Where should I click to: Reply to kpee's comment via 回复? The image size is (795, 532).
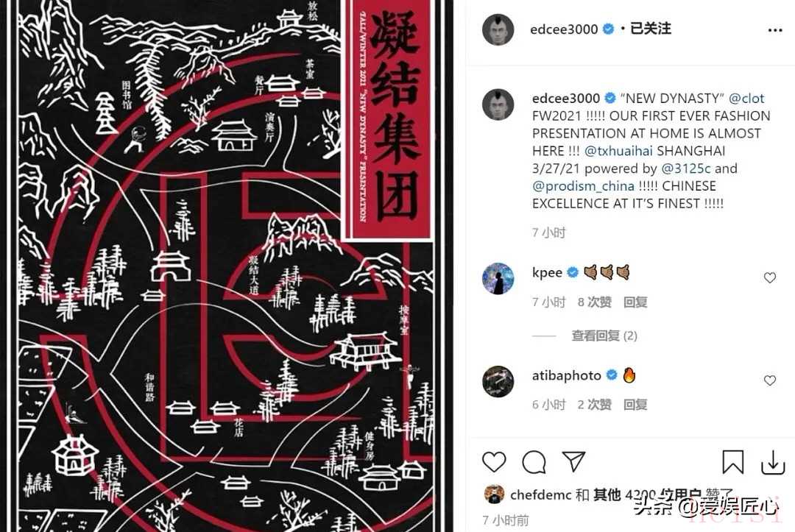click(x=635, y=302)
